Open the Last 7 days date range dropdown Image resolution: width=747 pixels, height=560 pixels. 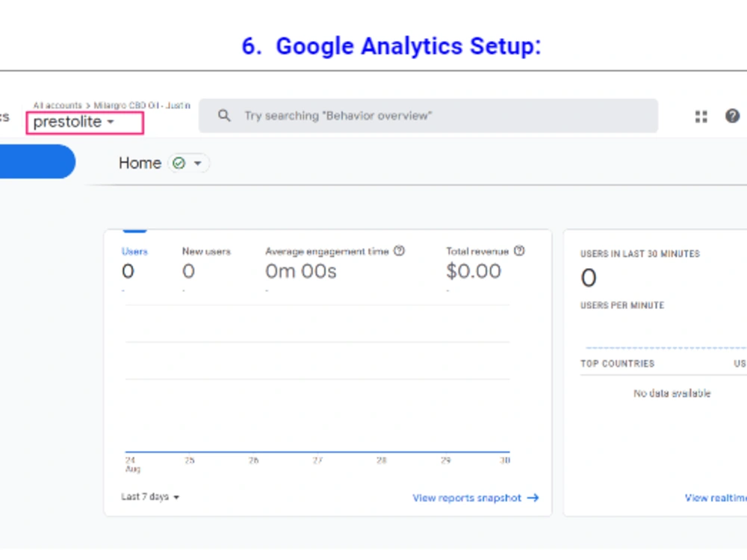(x=150, y=497)
